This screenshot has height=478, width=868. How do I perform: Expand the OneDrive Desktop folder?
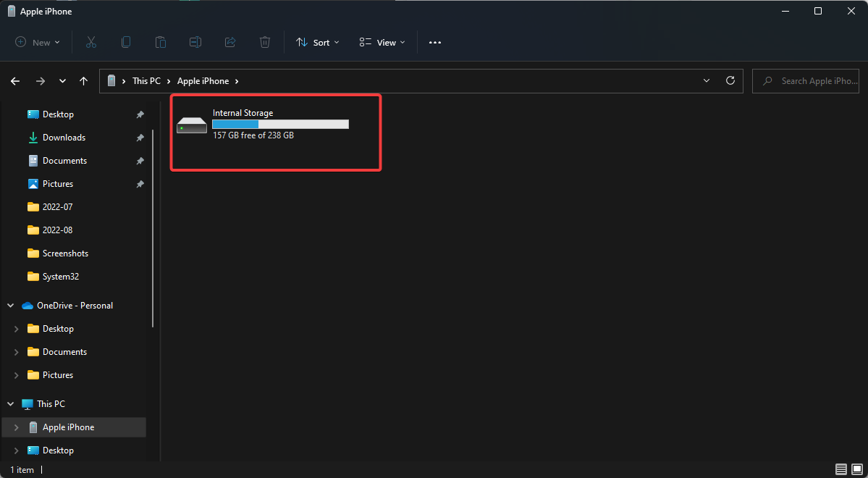(x=16, y=329)
